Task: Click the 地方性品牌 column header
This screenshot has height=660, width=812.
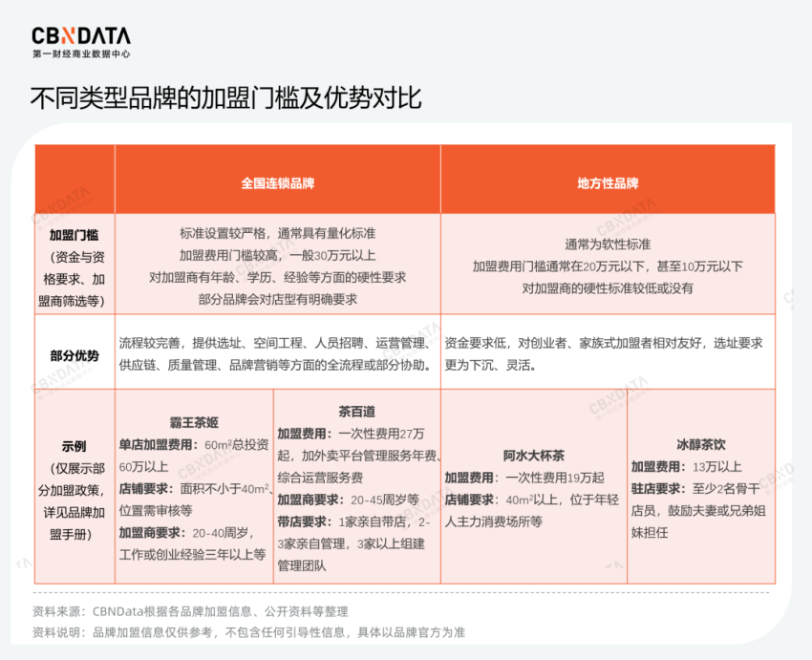Action: point(608,182)
